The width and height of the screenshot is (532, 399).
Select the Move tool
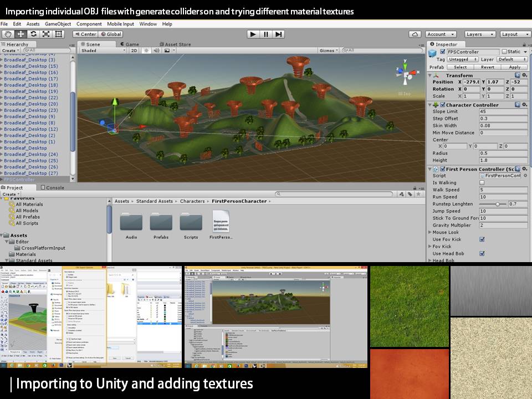click(x=21, y=34)
